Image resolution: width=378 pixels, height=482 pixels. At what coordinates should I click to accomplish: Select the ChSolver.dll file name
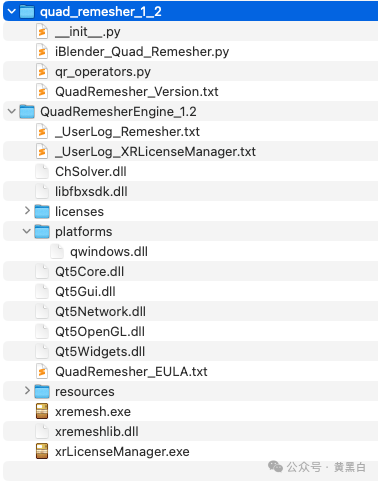pos(91,172)
